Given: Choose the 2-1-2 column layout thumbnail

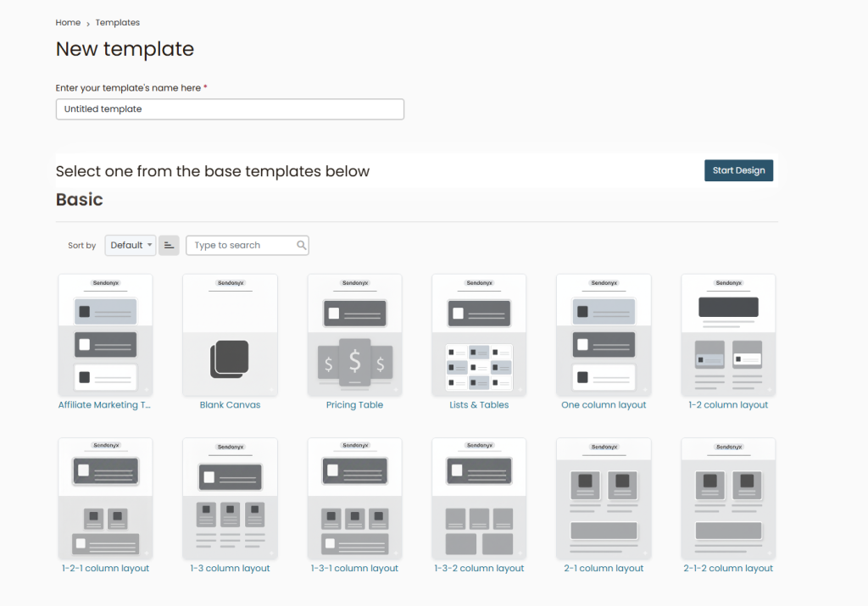Looking at the screenshot, I should click(728, 498).
